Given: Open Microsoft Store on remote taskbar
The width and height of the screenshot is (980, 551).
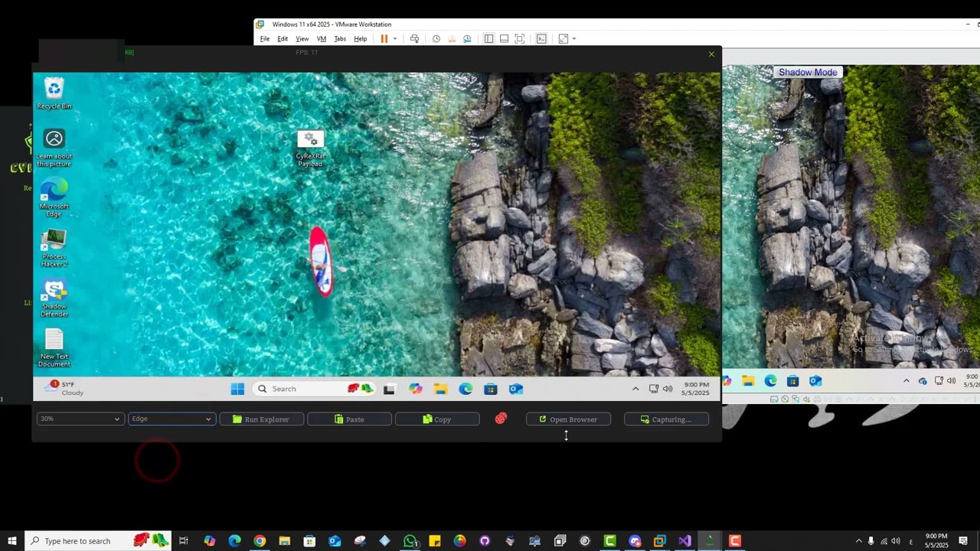Looking at the screenshot, I should pos(491,389).
